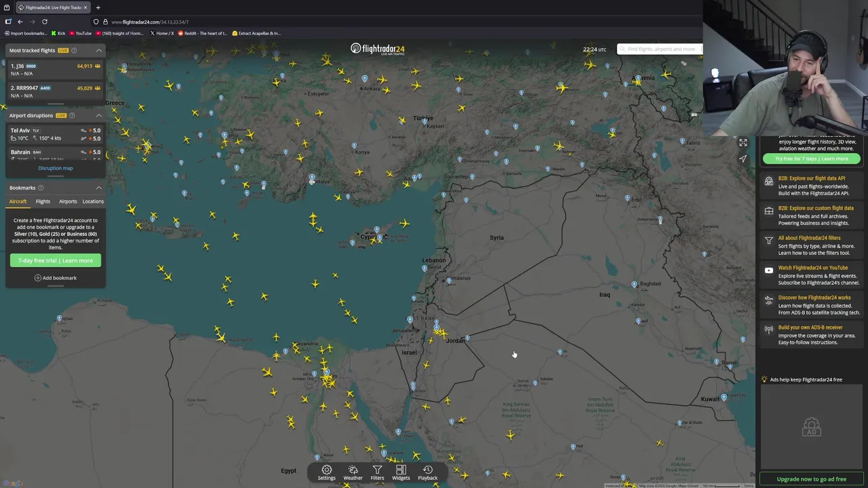868x488 pixels.
Task: Select the Locations bookmarks tab
Action: (93, 201)
